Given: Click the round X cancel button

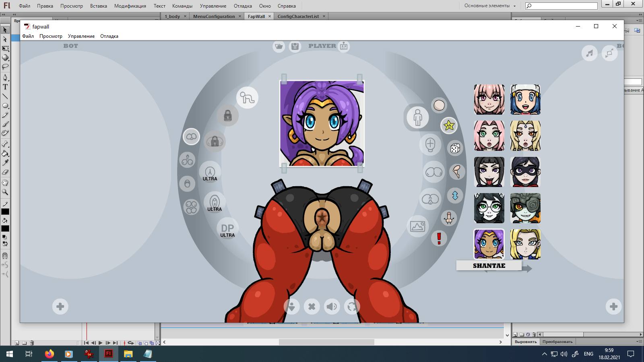Looking at the screenshot, I should pos(312,306).
